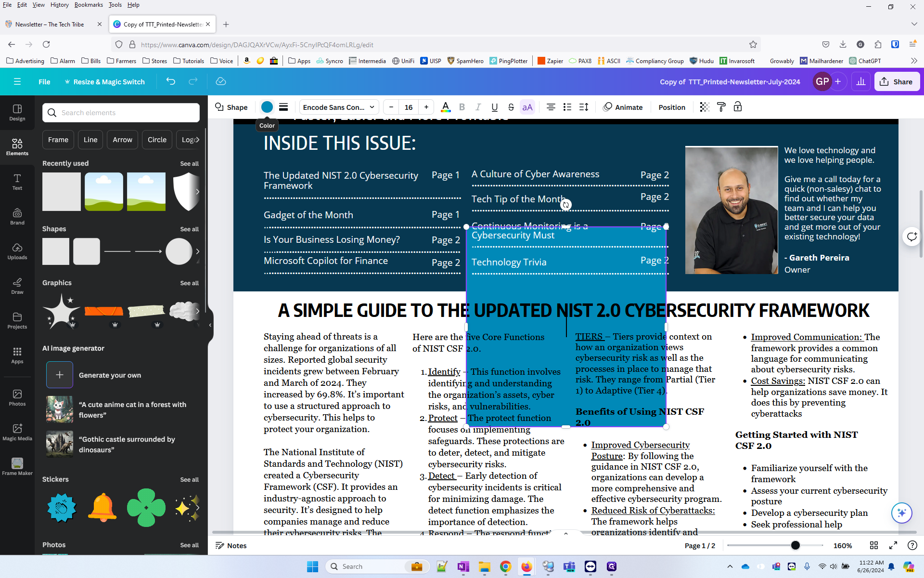This screenshot has width=924, height=578.
Task: Expand Recently used with See all
Action: point(189,164)
